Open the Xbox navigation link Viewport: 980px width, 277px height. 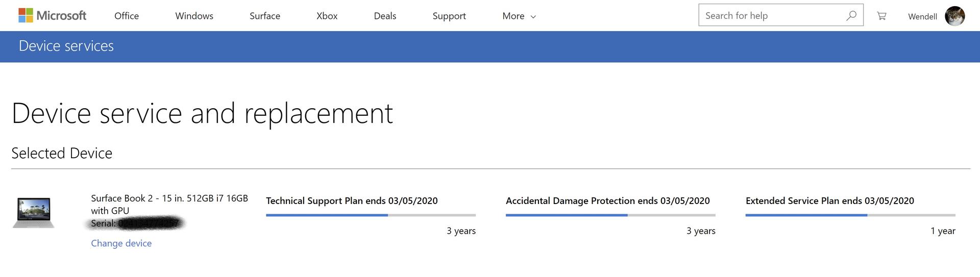[x=327, y=16]
